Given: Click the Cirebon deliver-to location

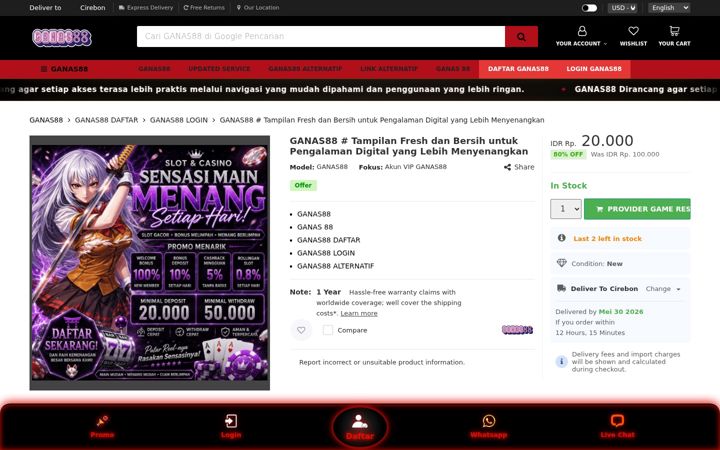Looking at the screenshot, I should (x=92, y=8).
